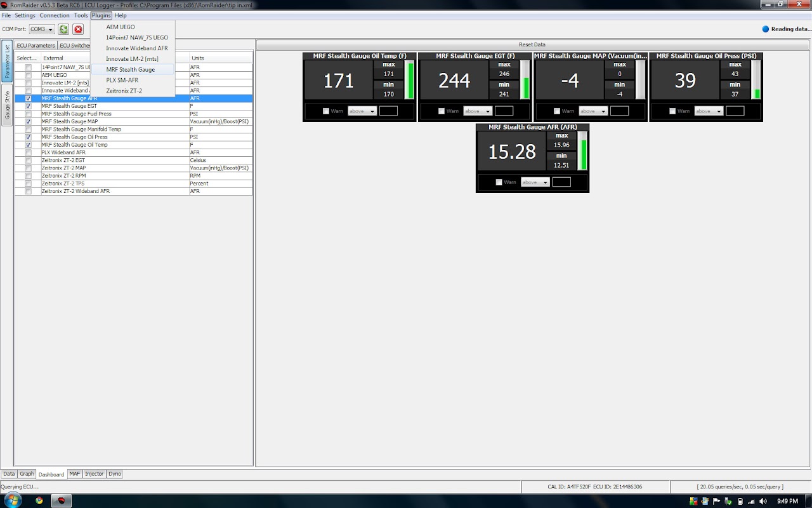
Task: Open the Tools menu
Action: (x=81, y=15)
